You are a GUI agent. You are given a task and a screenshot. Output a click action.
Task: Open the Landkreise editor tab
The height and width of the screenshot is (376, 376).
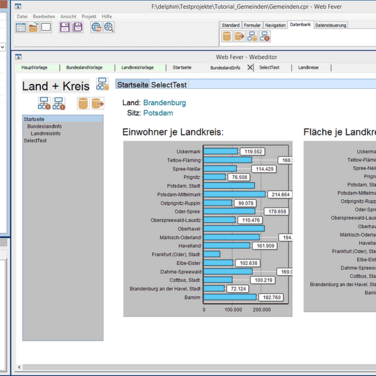308,68
